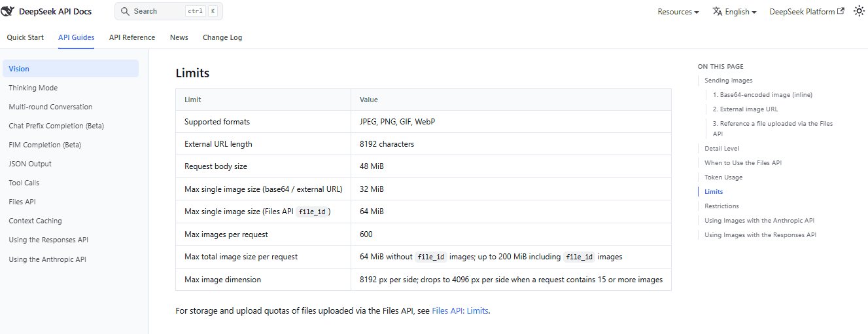The height and width of the screenshot is (334, 868).
Task: Open the English language dropdown
Action: [735, 12]
